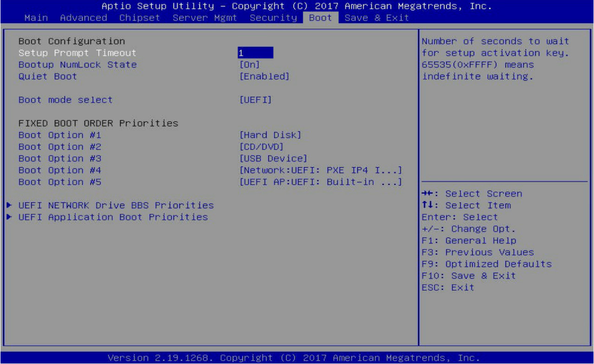Toggle the Bootup NumLock State [On] value
The width and height of the screenshot is (594, 364).
(x=249, y=64)
